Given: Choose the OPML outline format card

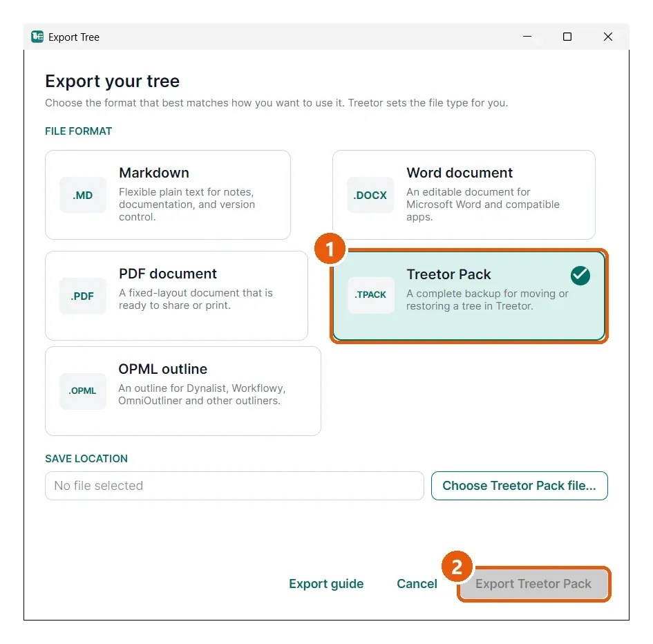Looking at the screenshot, I should tap(183, 390).
